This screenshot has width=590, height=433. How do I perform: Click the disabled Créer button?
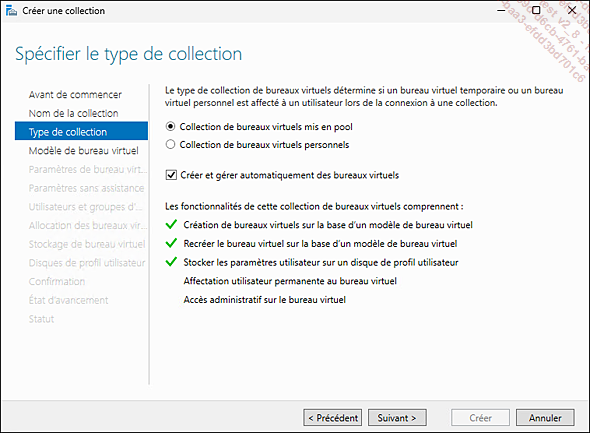pos(481,418)
